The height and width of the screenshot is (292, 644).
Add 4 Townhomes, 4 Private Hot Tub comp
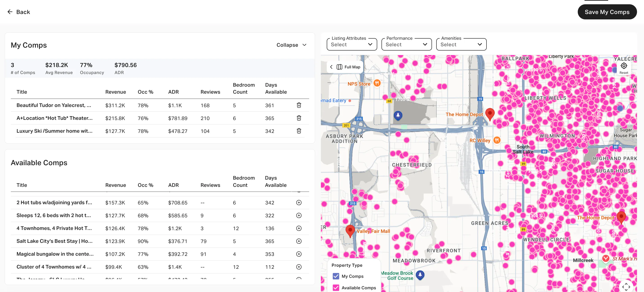299,228
